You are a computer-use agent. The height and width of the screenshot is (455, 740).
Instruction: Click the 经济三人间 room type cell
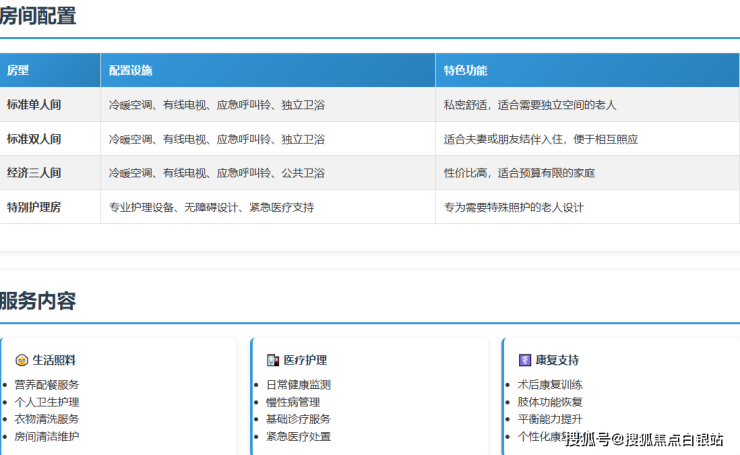pyautogui.click(x=34, y=173)
